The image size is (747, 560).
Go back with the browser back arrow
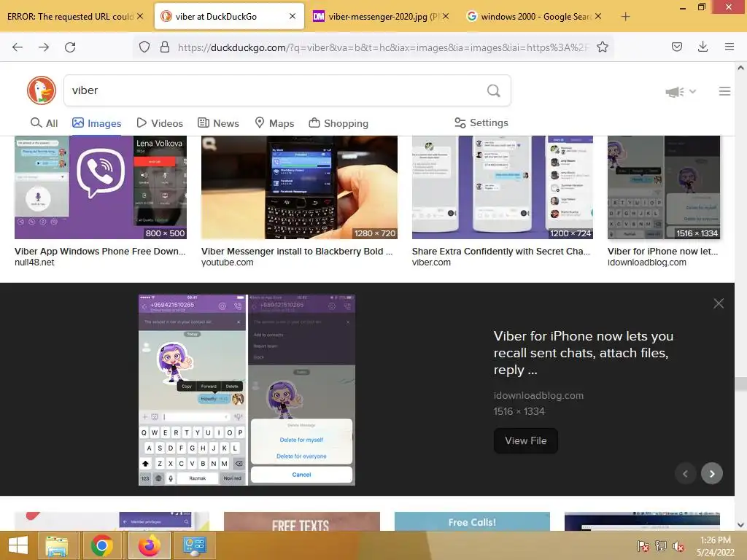coord(18,47)
